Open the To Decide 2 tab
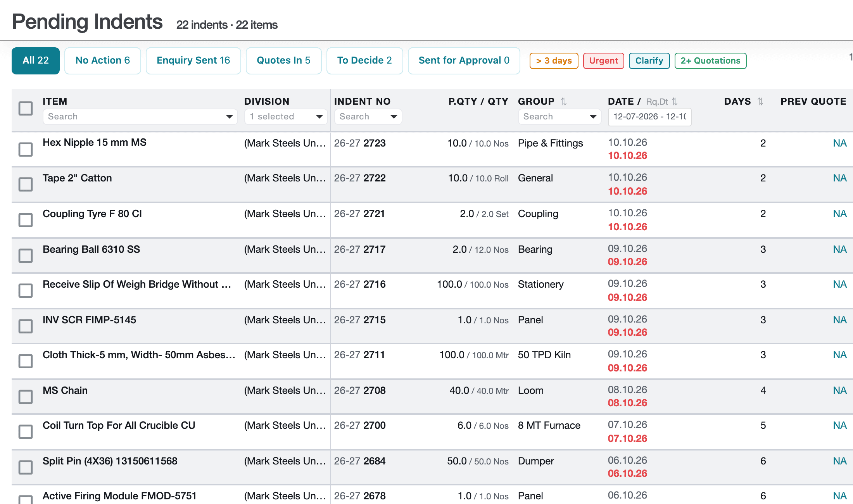Image resolution: width=853 pixels, height=504 pixels. pos(365,60)
